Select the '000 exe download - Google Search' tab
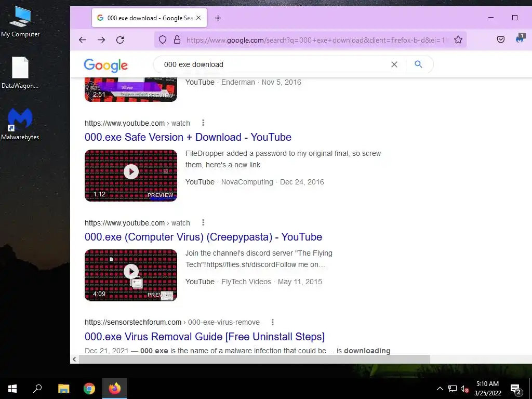The height and width of the screenshot is (399, 532). point(149,18)
